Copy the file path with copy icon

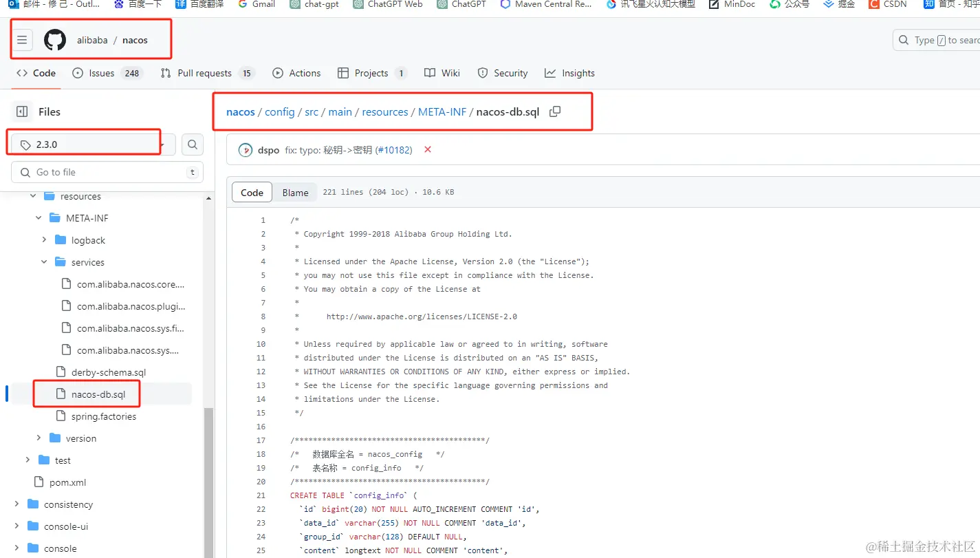point(555,111)
